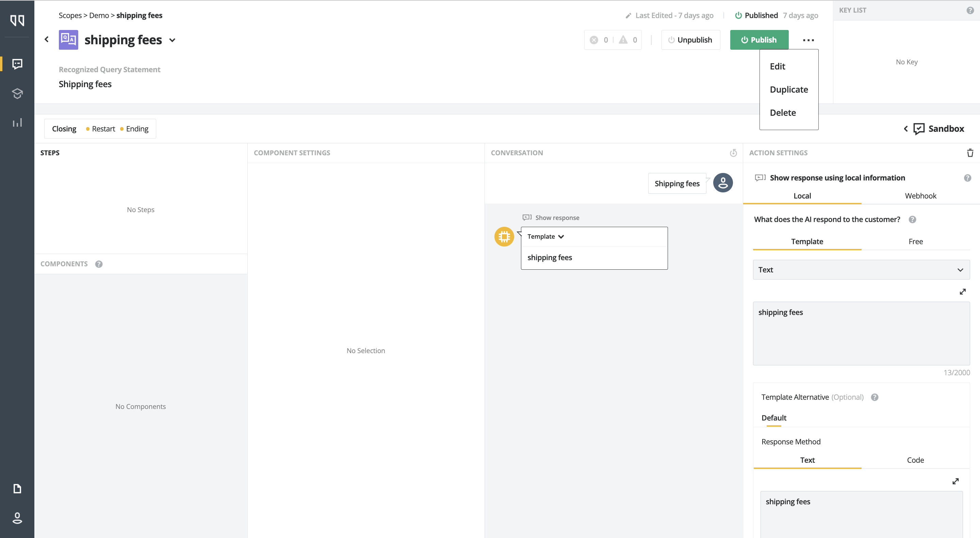Switch to Free response mode

pos(915,241)
